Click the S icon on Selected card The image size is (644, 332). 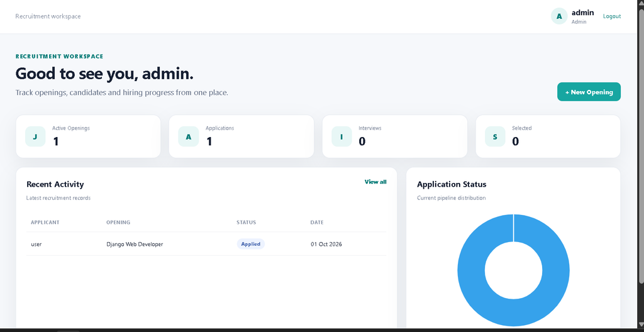click(495, 136)
